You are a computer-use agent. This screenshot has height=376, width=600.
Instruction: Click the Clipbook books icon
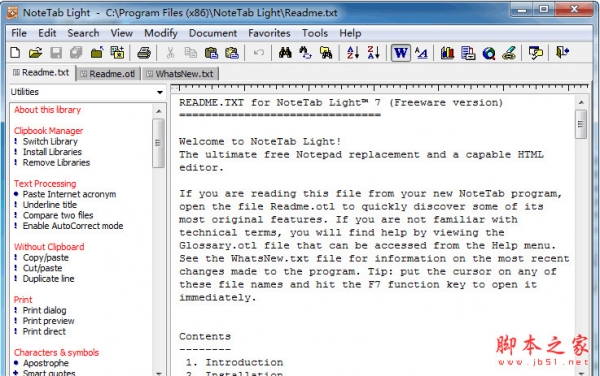click(x=447, y=52)
